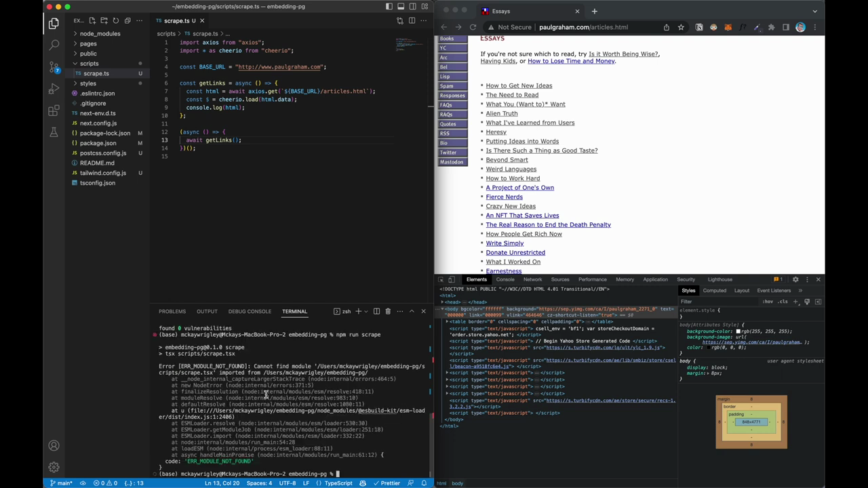
Task: Collapse all folders in Explorer
Action: coord(127,20)
